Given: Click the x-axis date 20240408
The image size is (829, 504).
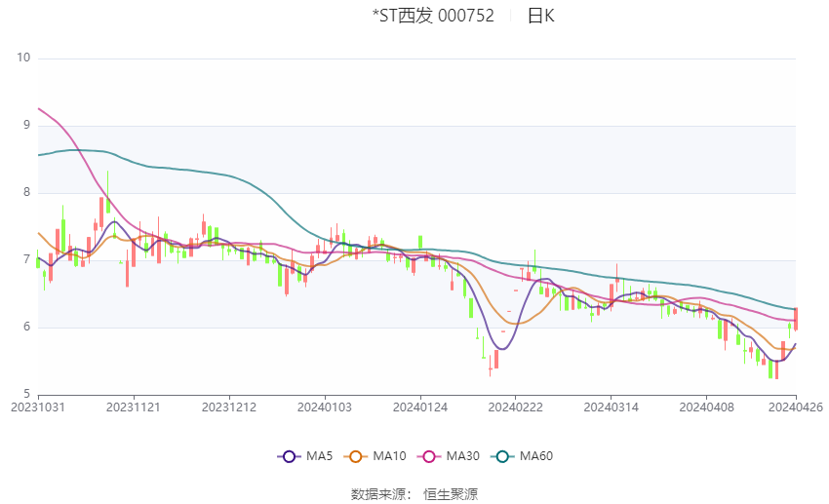Looking at the screenshot, I should (706, 407).
